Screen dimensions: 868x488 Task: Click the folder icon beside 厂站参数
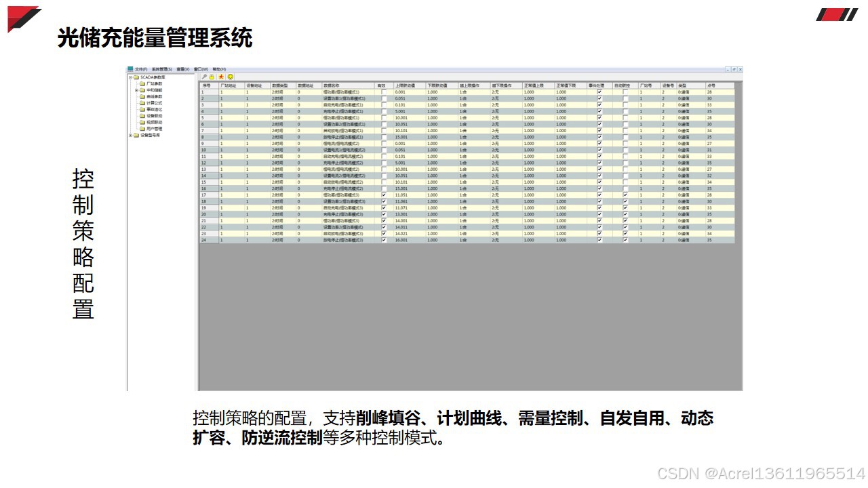pos(142,83)
